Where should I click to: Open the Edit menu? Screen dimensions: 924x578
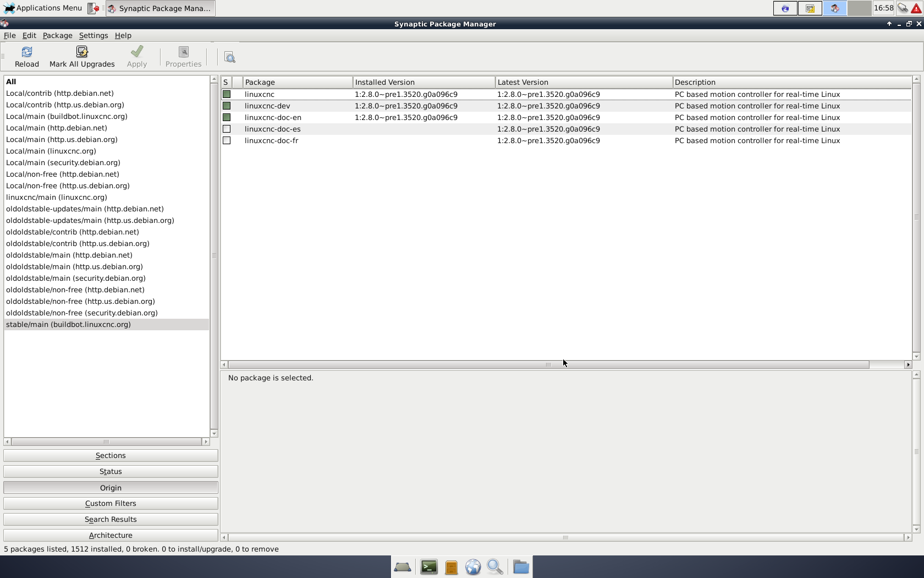29,35
